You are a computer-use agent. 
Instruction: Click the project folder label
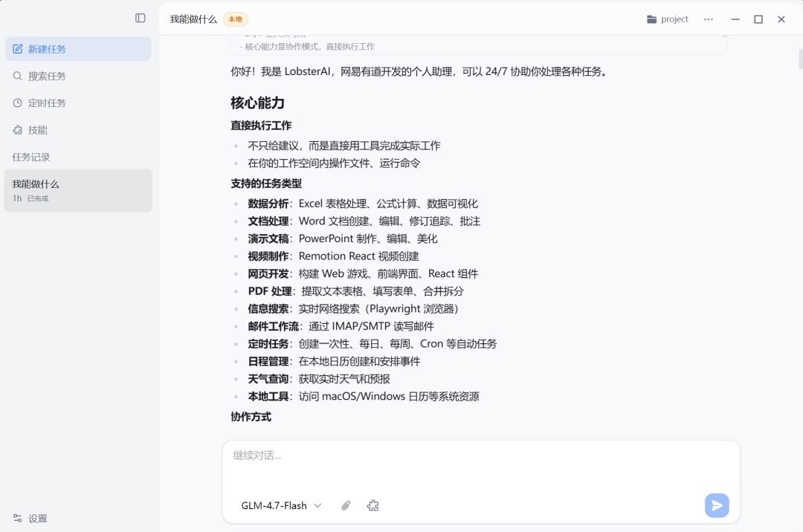pos(674,19)
